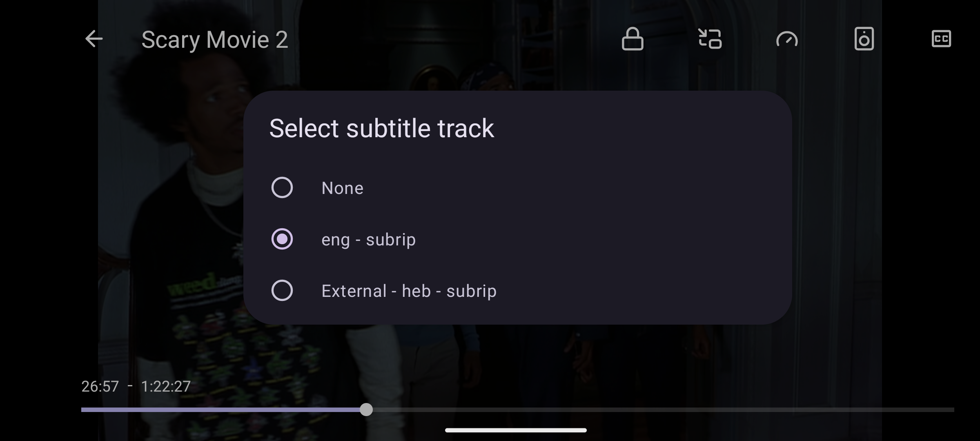Open the audio track speaker icon

coord(864,39)
